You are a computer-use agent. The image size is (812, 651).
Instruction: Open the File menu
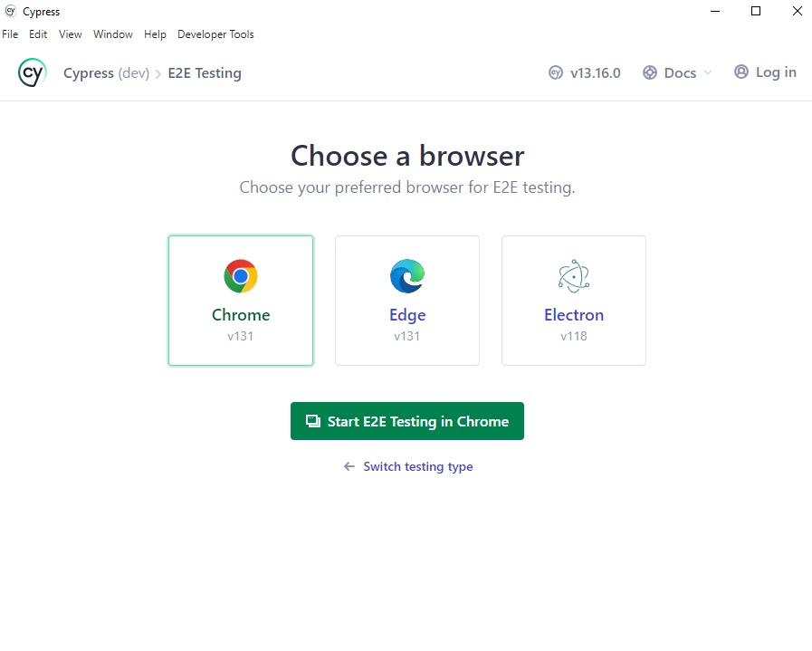tap(10, 34)
